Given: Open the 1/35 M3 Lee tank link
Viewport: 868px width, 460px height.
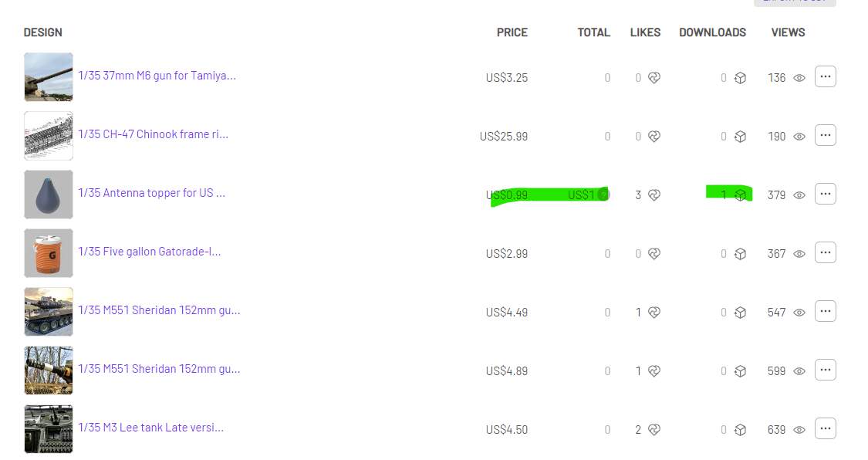Looking at the screenshot, I should (151, 428).
